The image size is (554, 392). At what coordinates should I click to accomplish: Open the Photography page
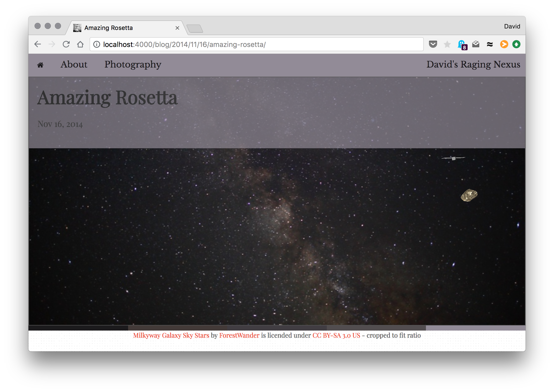coord(133,65)
